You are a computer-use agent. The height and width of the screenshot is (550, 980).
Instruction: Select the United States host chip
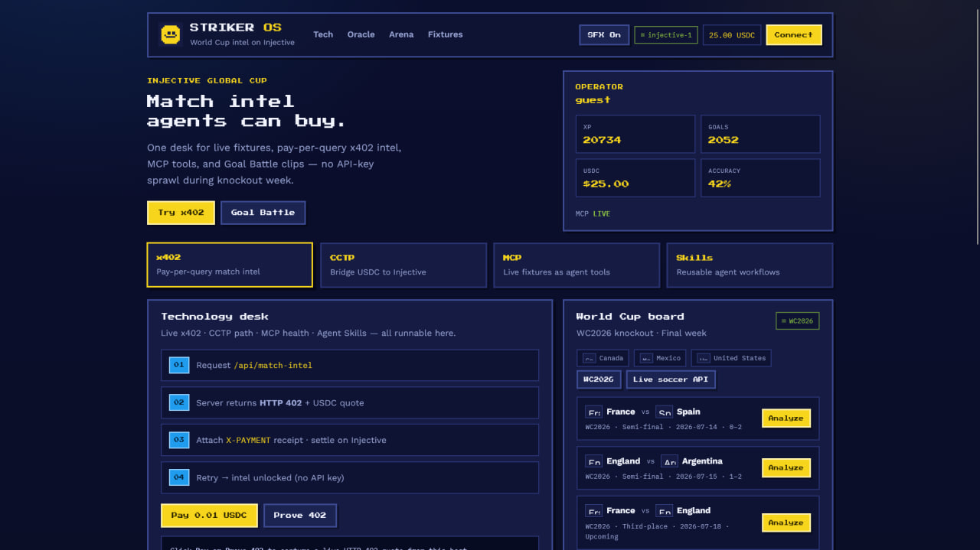click(x=731, y=358)
